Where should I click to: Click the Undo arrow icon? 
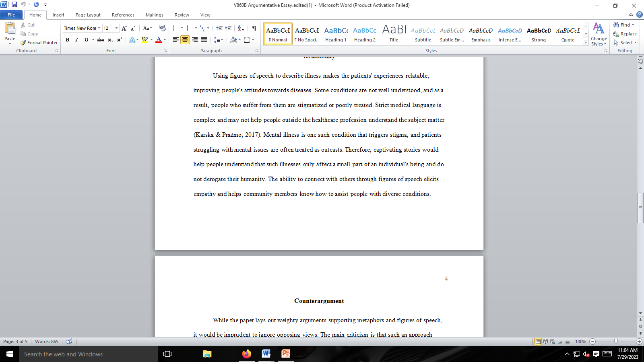click(x=23, y=4)
